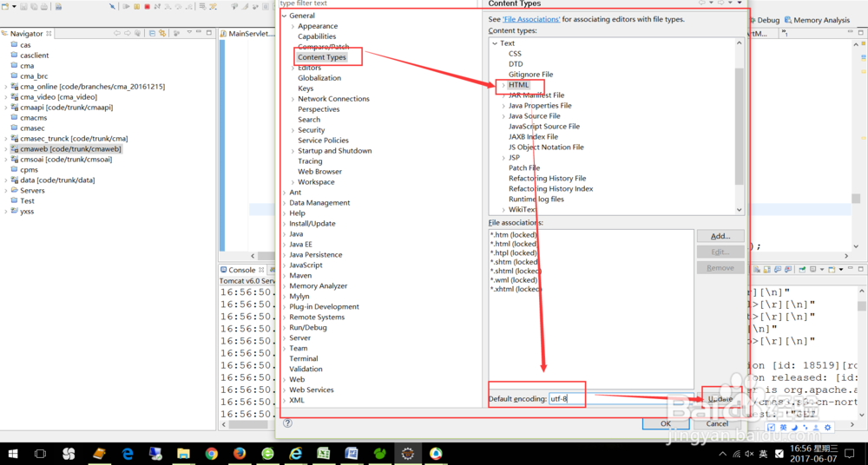Expand the Network Connections node
Screen dimensions: 868x465
pyautogui.click(x=293, y=99)
